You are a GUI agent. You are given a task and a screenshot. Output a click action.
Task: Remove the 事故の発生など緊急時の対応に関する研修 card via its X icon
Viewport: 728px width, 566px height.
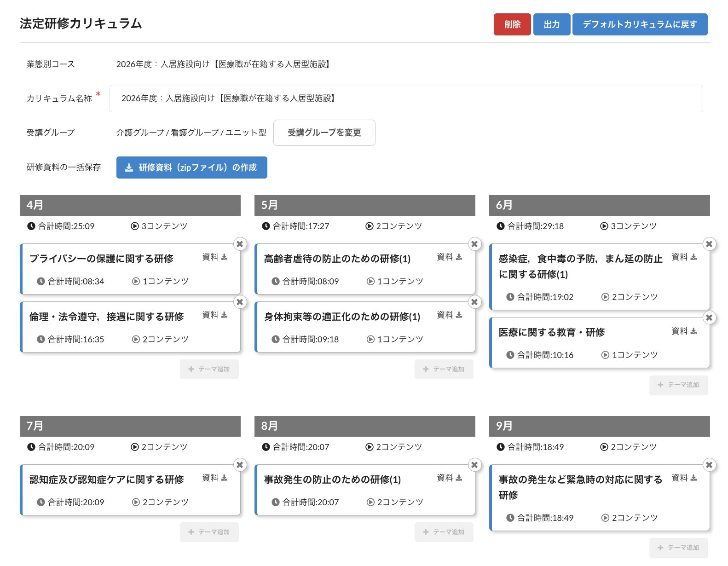click(x=709, y=465)
